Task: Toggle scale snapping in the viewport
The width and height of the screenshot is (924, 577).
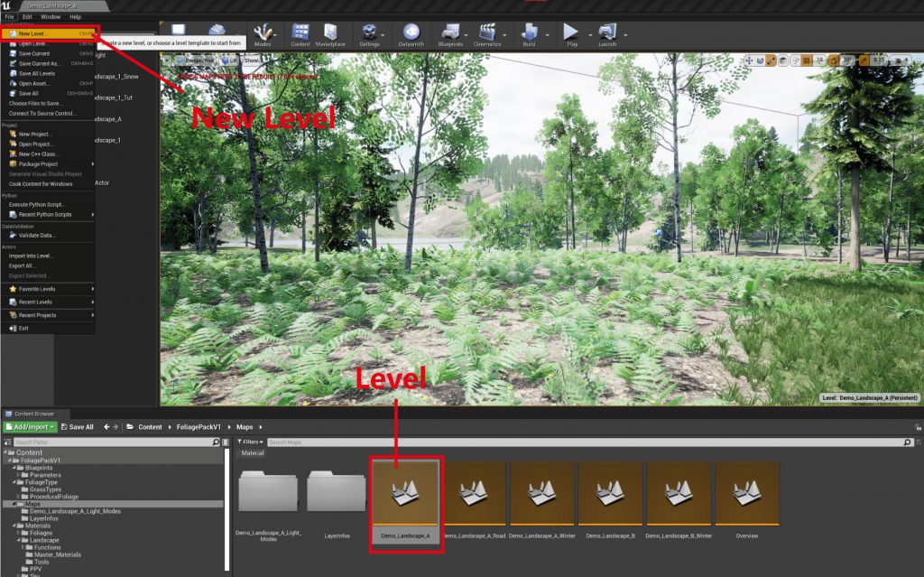Action: click(864, 60)
